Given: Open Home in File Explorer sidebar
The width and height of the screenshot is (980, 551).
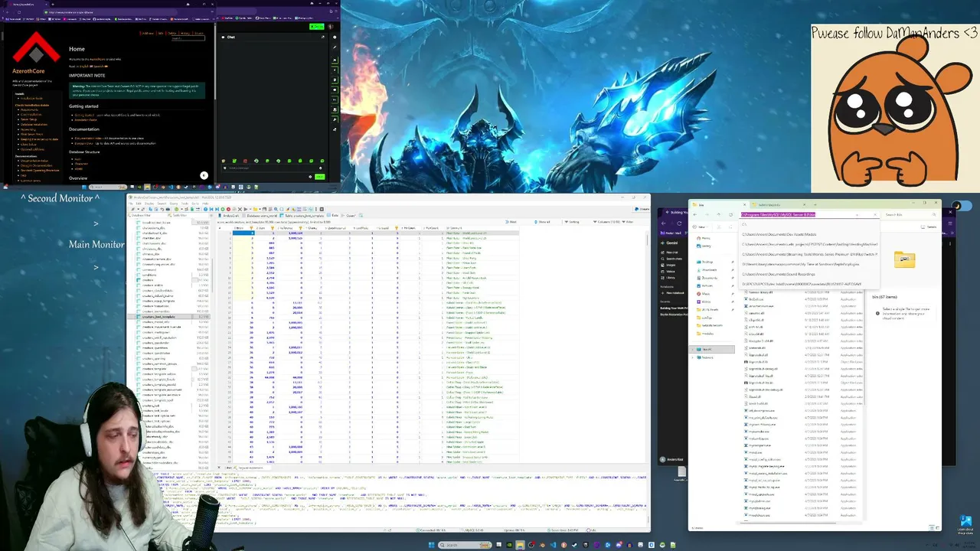Looking at the screenshot, I should 701,239.
